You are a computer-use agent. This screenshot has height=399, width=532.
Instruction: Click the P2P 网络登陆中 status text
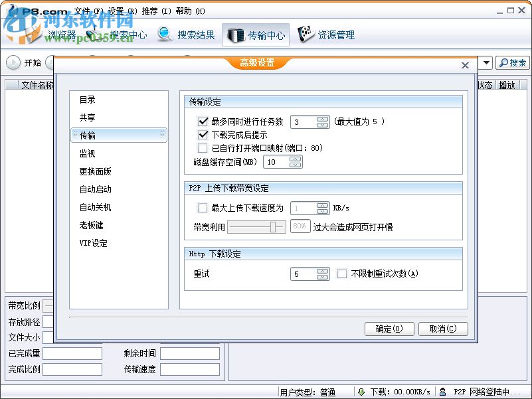[487, 392]
